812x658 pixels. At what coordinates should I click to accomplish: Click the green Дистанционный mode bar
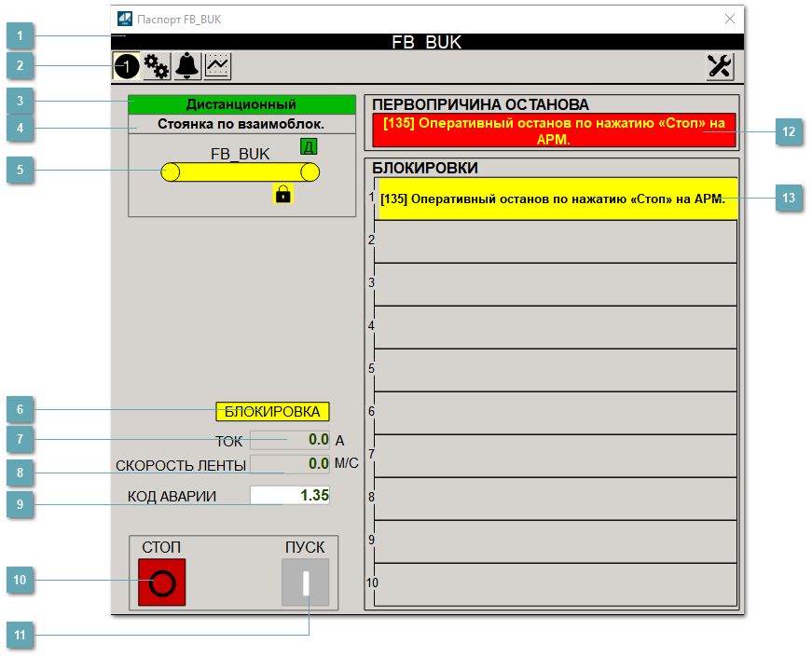click(x=241, y=104)
